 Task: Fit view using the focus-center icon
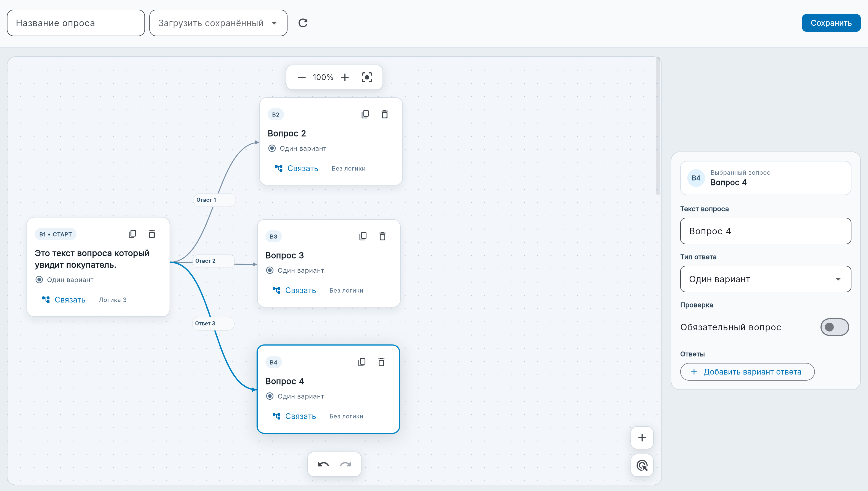pyautogui.click(x=367, y=77)
